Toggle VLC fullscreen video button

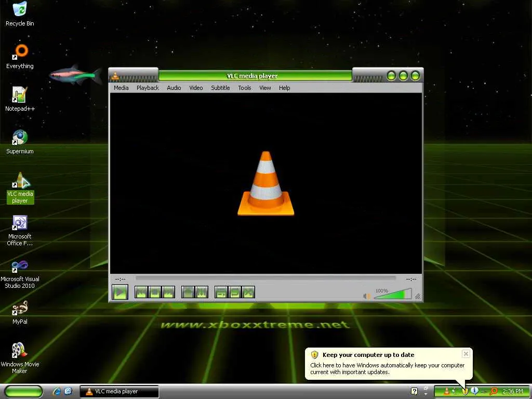[188, 292]
